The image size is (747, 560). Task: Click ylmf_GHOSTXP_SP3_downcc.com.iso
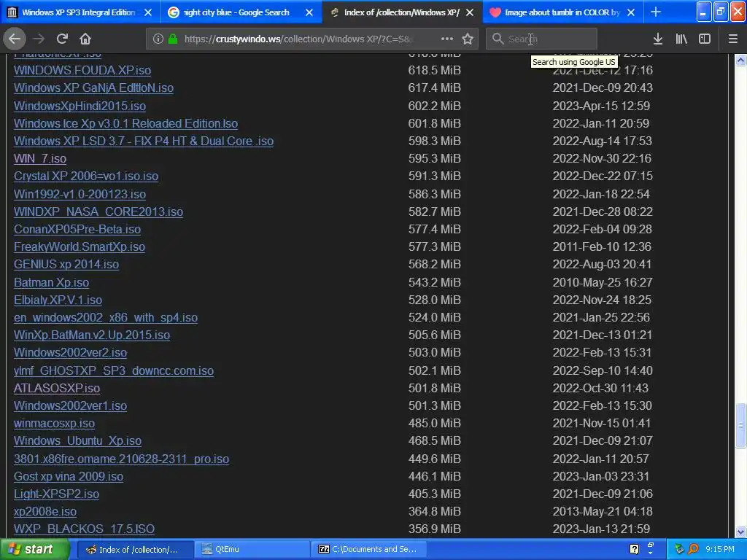tap(114, 371)
